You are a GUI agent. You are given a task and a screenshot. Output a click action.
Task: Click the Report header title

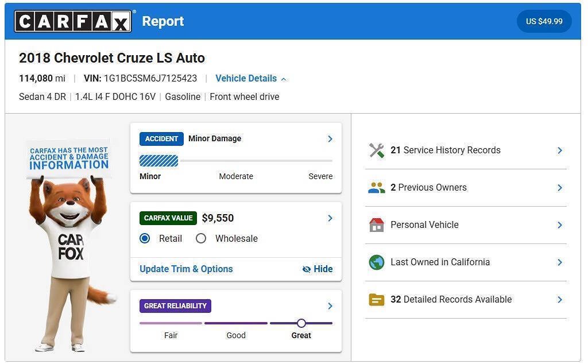click(x=163, y=21)
